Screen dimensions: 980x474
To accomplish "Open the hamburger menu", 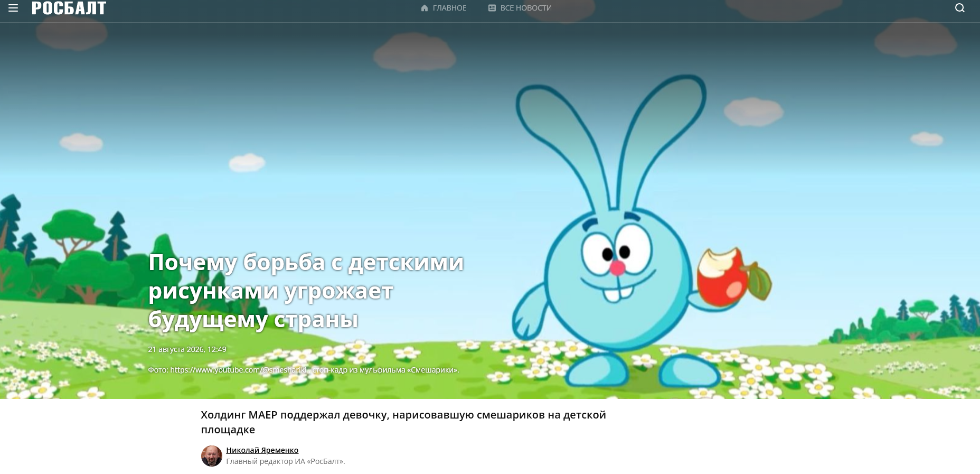I will click(13, 8).
